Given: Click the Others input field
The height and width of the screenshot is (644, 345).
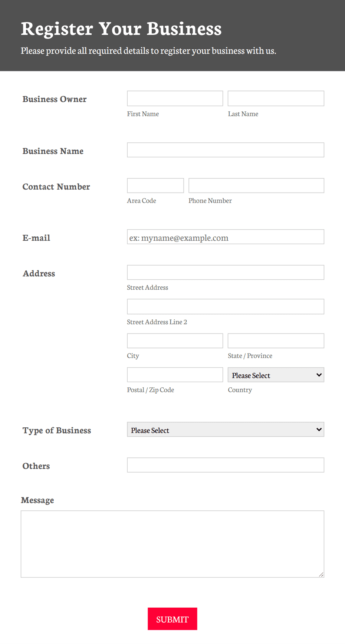Looking at the screenshot, I should point(225,464).
